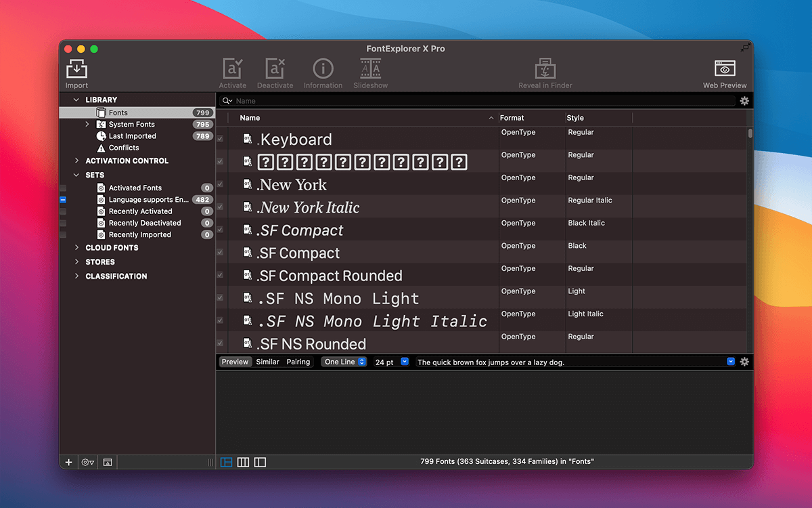Toggle the checkbox for .SF NS Rounded
The image size is (812, 508).
[x=220, y=343]
